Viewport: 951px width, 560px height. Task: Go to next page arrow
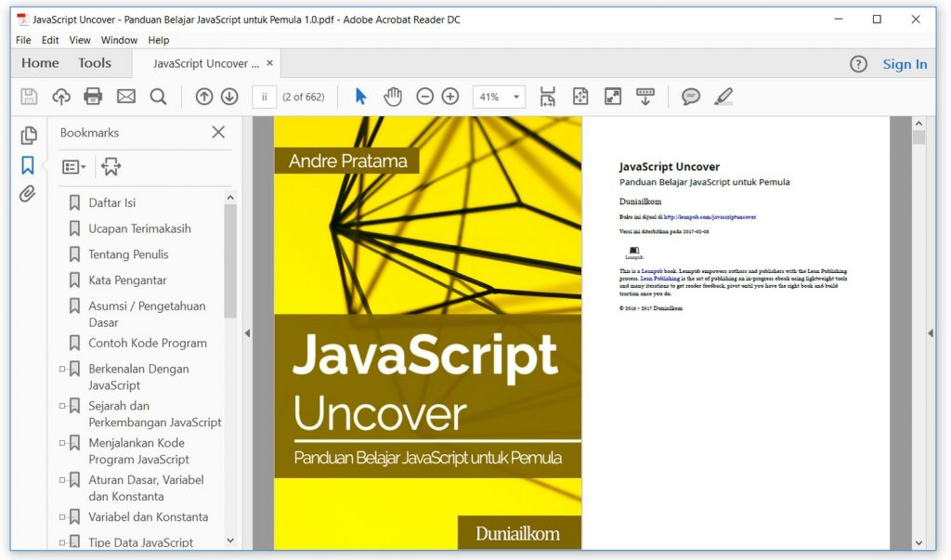point(229,97)
